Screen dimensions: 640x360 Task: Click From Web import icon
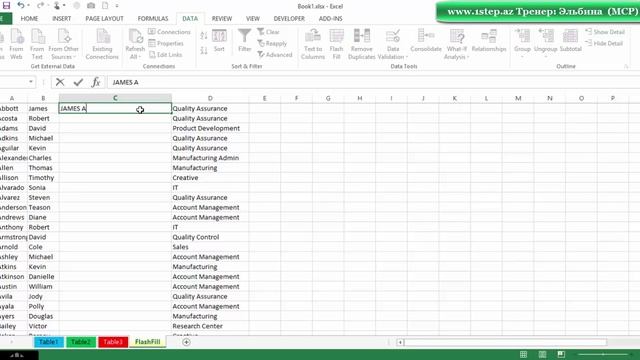point(16,44)
